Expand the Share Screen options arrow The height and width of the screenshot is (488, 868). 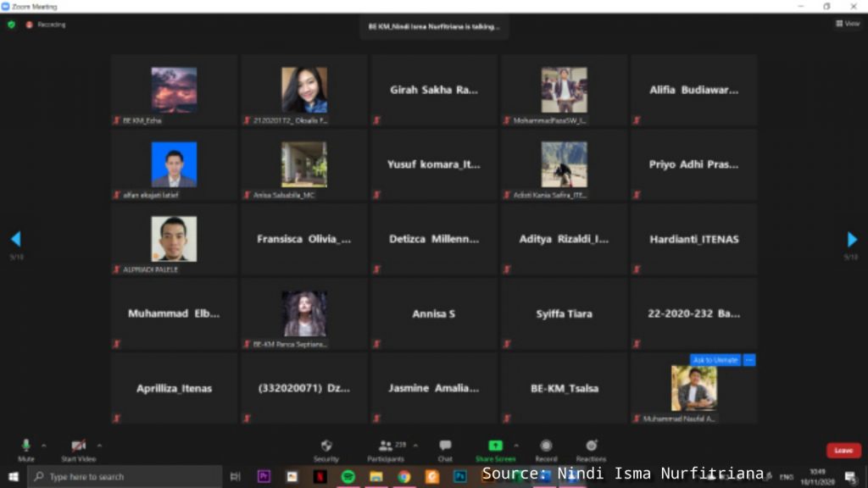pos(516,445)
